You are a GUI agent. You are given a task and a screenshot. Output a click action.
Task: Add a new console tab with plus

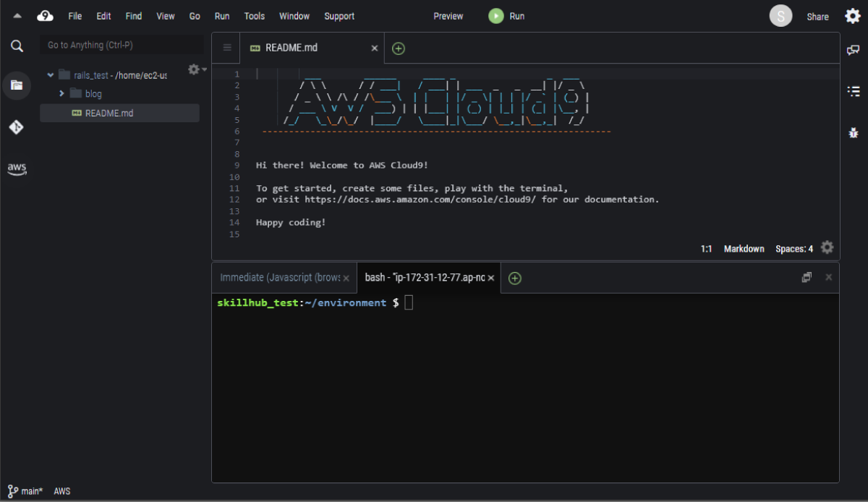tap(514, 278)
